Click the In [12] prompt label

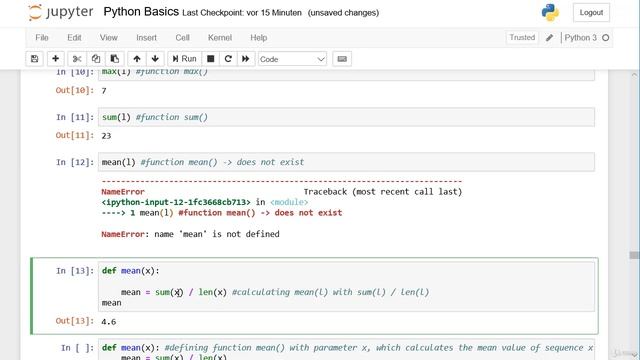tap(75, 162)
